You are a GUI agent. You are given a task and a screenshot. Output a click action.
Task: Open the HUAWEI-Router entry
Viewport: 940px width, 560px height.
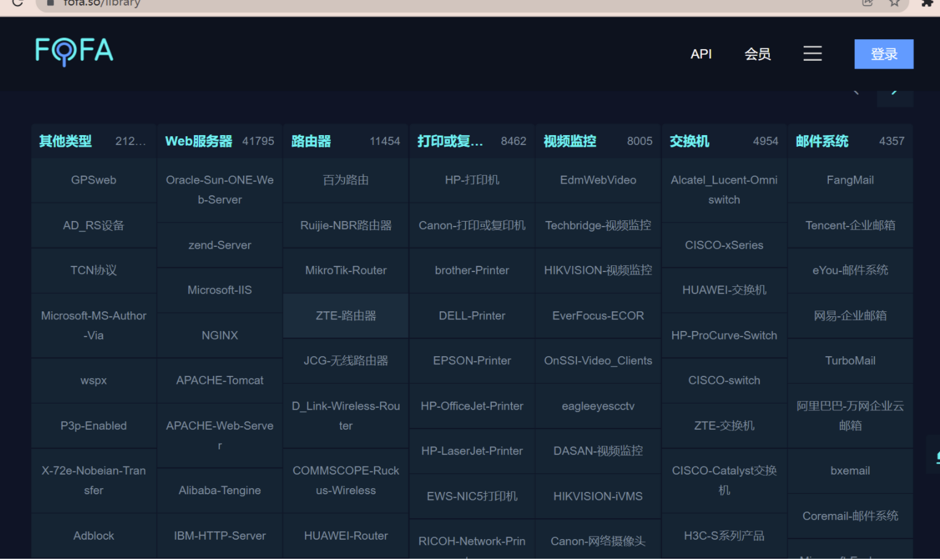346,536
